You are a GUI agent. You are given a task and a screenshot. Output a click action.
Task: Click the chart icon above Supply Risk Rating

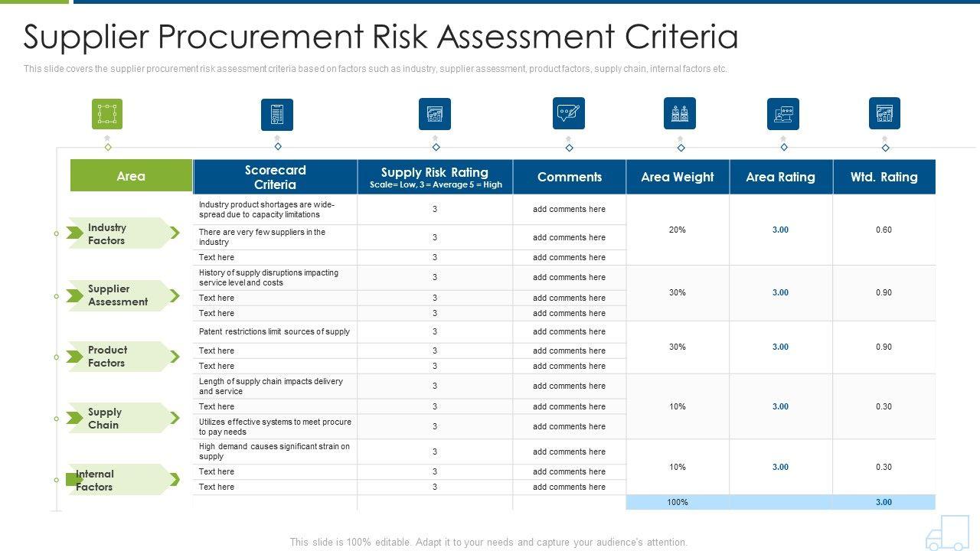click(435, 114)
